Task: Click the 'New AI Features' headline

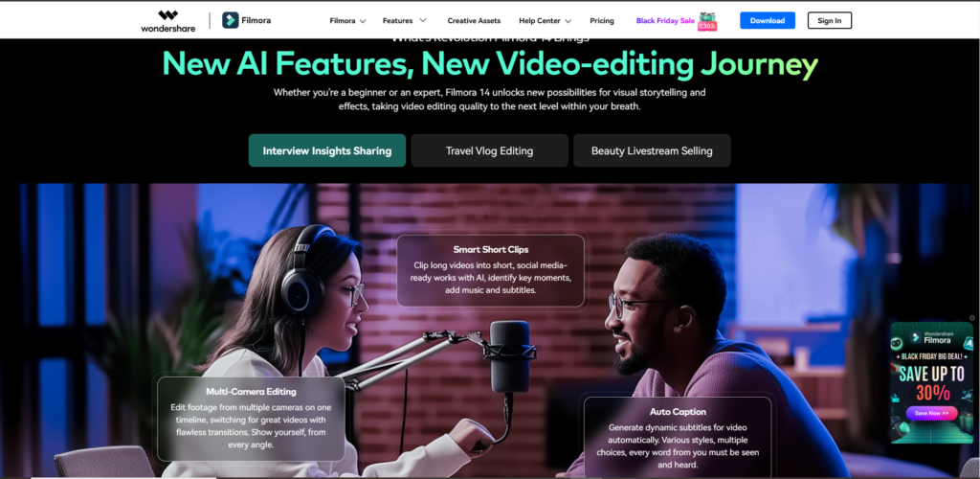Action: (489, 64)
